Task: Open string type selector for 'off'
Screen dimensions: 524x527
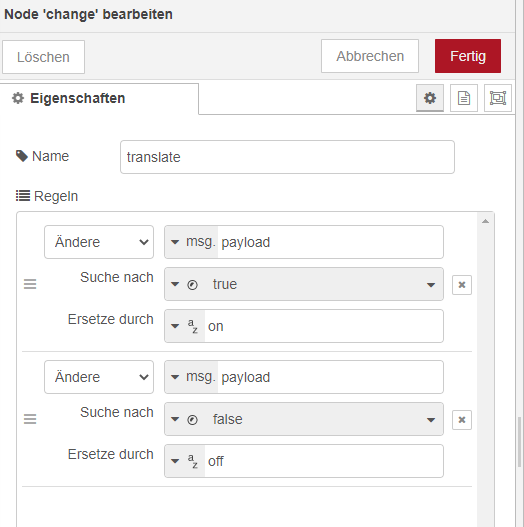Action: [185, 461]
